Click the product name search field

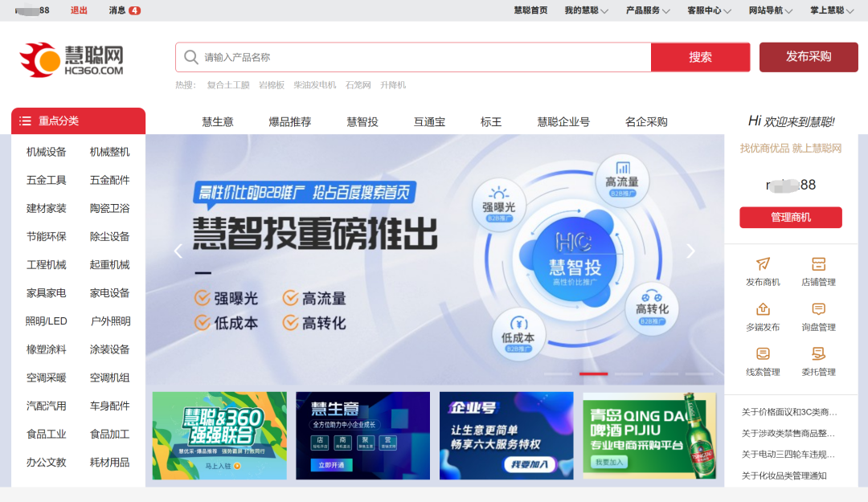413,57
